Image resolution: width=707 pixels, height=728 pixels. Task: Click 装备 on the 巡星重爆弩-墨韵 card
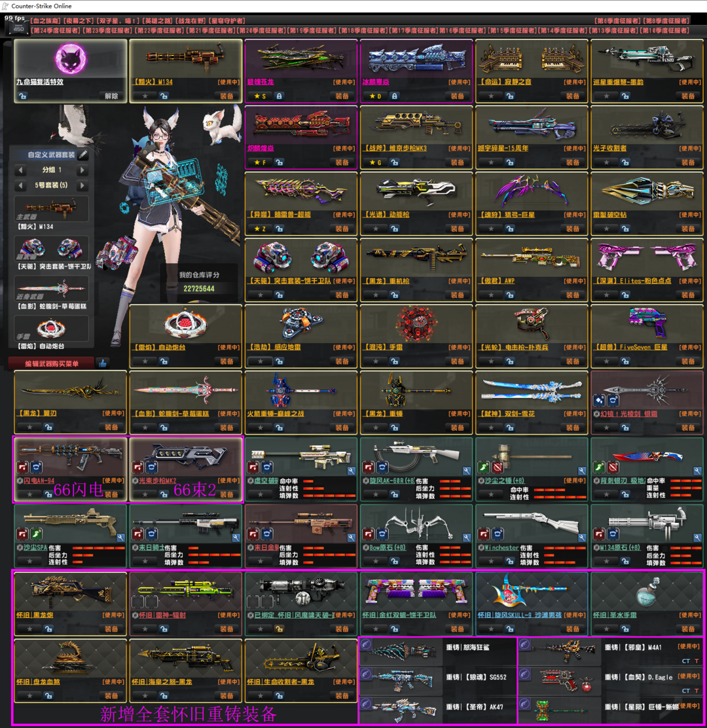[x=688, y=96]
